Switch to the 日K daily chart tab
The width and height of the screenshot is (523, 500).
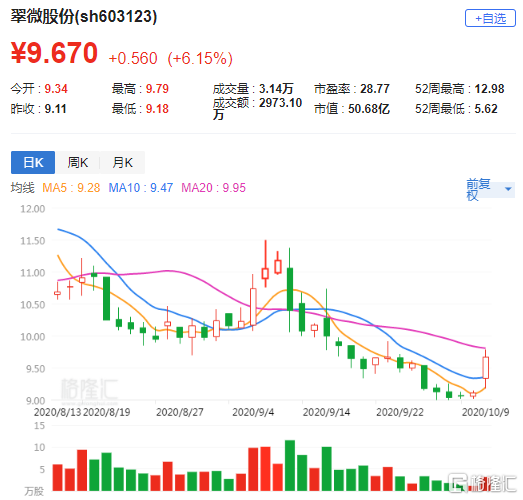(x=33, y=162)
